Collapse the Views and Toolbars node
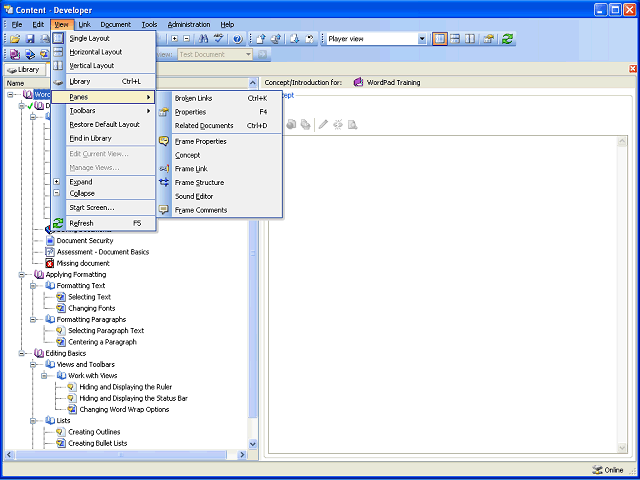 [33, 364]
